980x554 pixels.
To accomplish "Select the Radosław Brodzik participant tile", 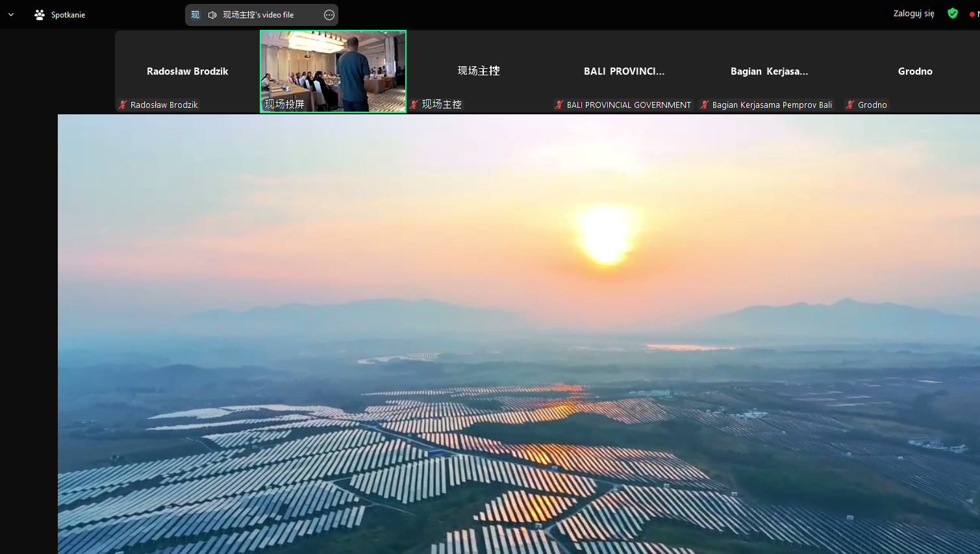I will 187,71.
